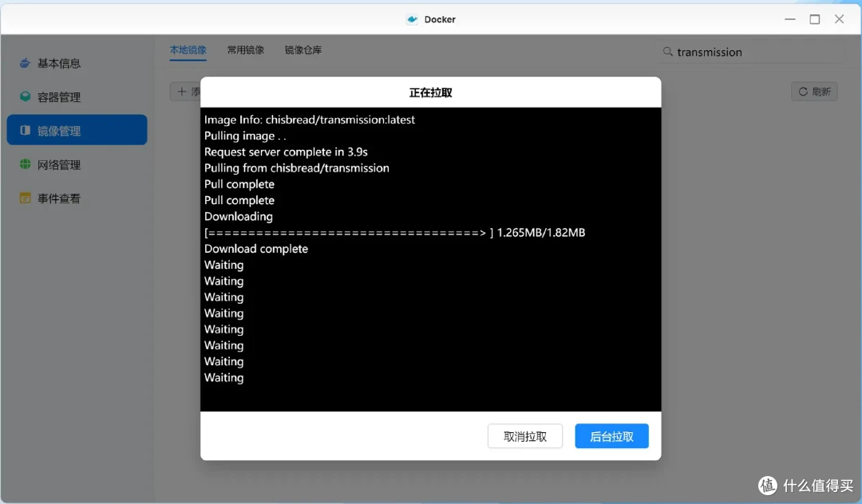Click the download progress bar line
The height and width of the screenshot is (504, 862).
coord(395,233)
